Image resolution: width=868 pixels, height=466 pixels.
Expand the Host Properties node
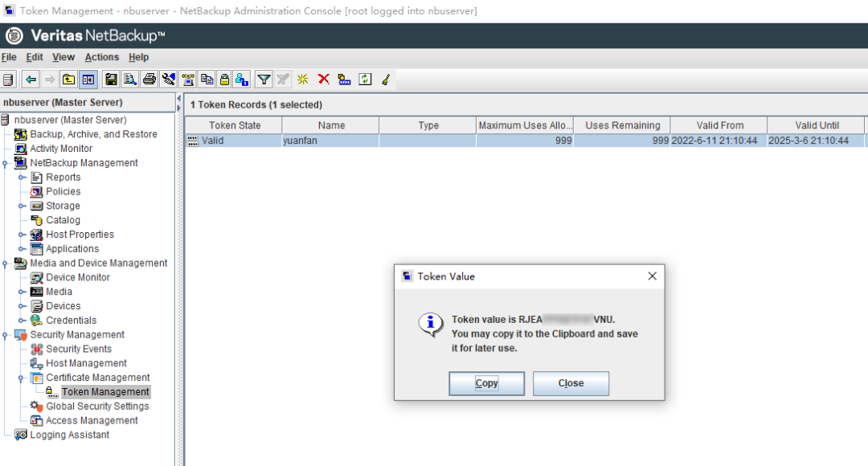click(22, 235)
